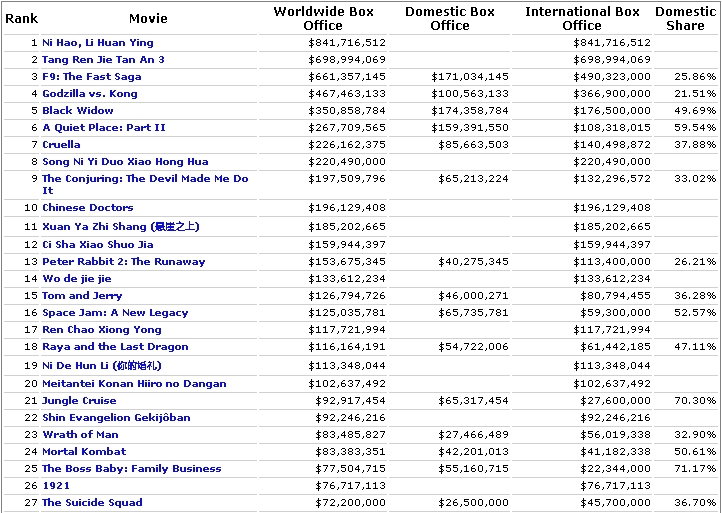Screen dimensions: 722x513
Task: Click the Domestic Share column header
Action: [686, 18]
